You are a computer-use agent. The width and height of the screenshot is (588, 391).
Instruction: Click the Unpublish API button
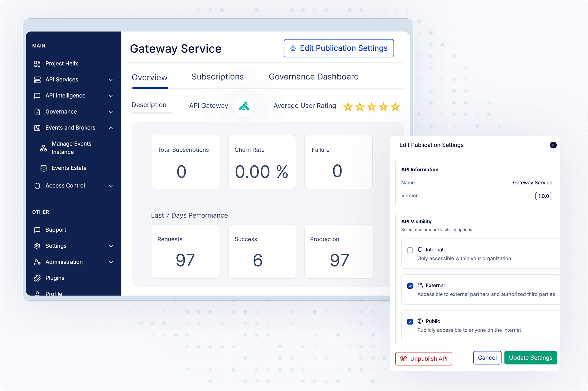point(423,359)
